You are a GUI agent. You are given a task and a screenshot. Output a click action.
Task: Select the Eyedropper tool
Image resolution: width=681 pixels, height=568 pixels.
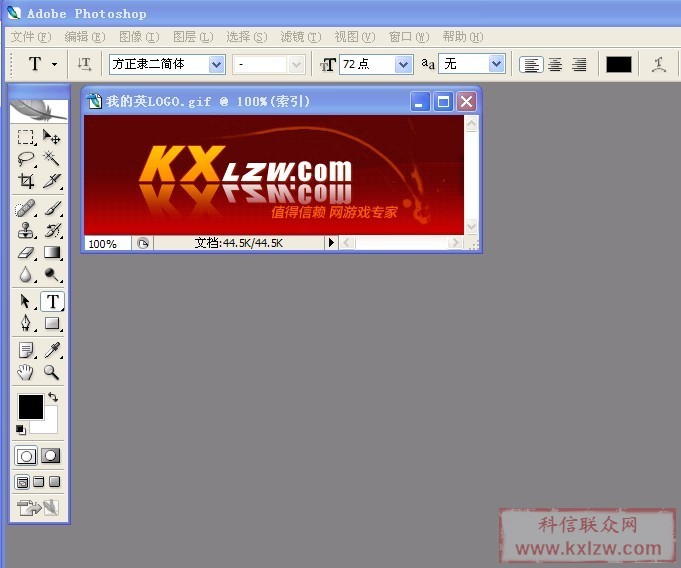coord(52,350)
